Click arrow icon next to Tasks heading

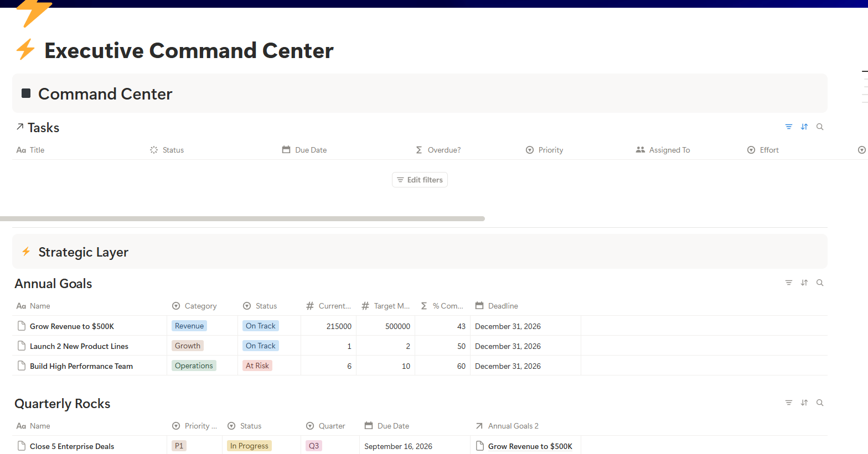pos(20,127)
